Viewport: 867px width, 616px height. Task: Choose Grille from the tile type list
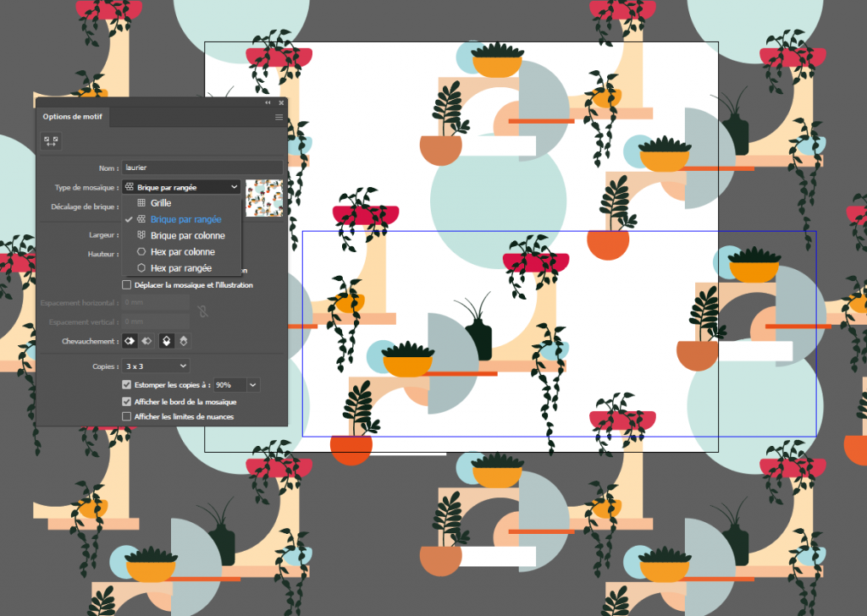click(x=181, y=203)
